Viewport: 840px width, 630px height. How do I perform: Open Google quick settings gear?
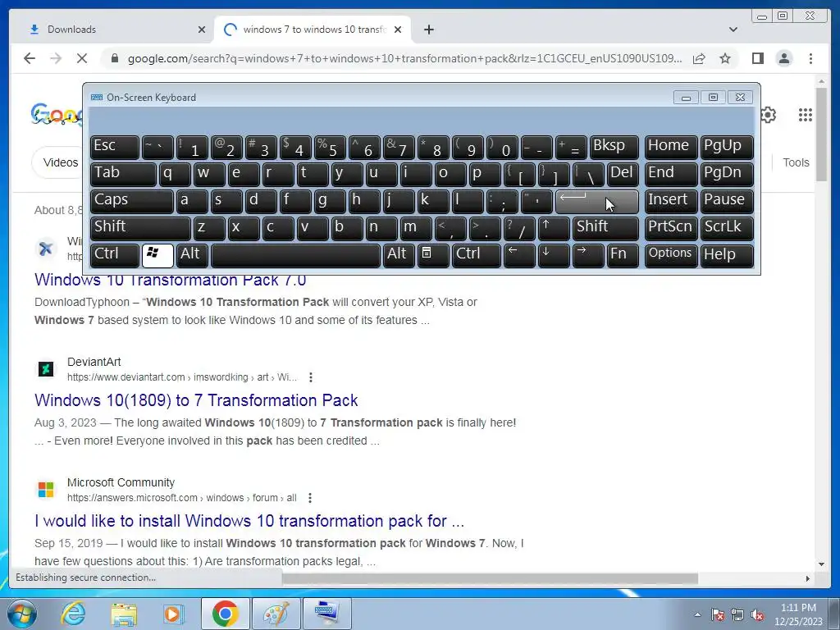point(768,115)
